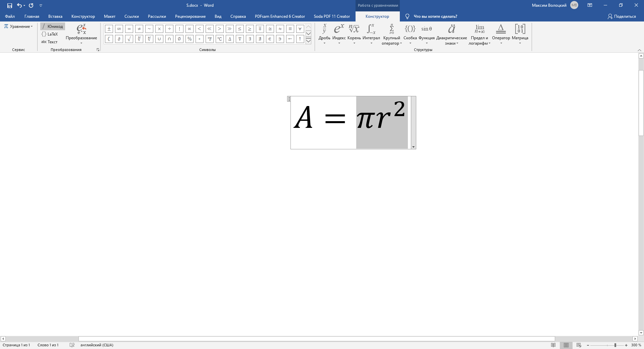644x349 pixels.
Task: Switch to Print Layout view
Action: [566, 345]
